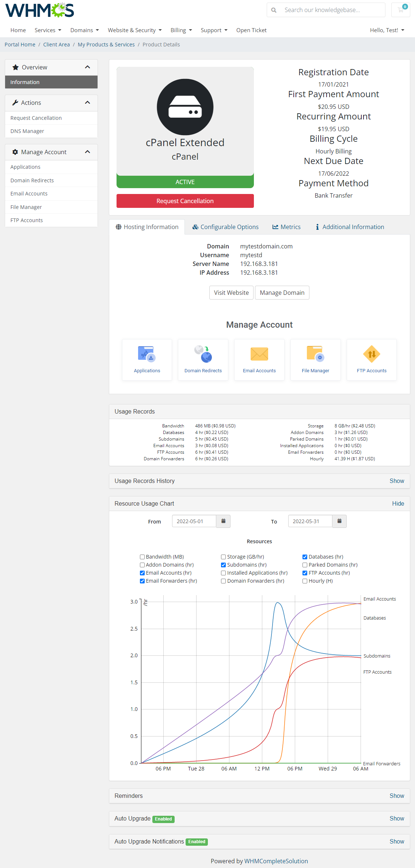
Task: Uncheck Subdomains (hr) resource
Action: click(x=223, y=565)
